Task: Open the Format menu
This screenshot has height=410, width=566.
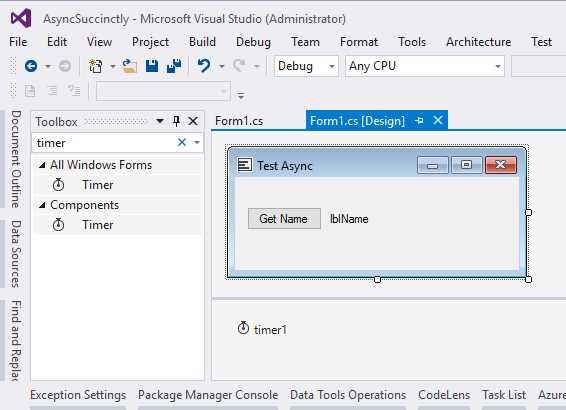Action: click(359, 42)
